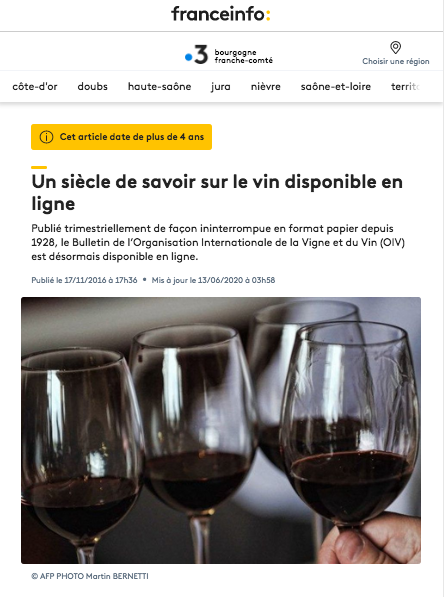Click the wine glasses article photo
The image size is (444, 597).
coord(221,430)
